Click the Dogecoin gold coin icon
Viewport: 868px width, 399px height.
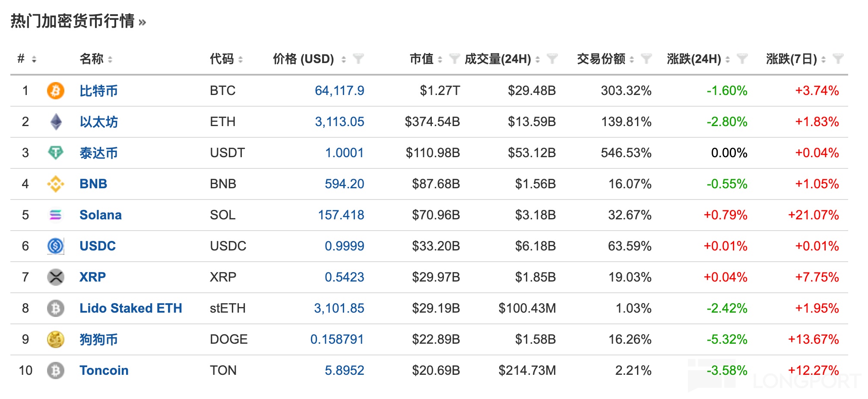55,339
